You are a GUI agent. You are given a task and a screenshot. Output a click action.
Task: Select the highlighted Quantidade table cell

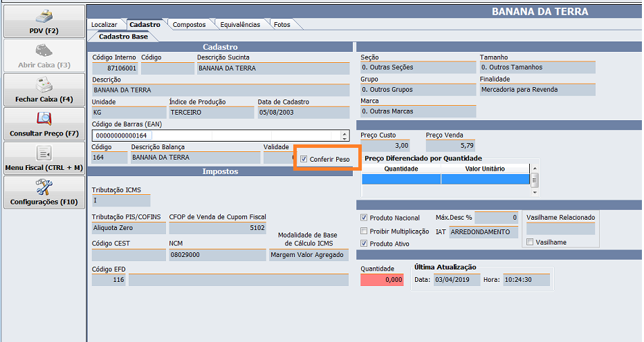(401, 179)
